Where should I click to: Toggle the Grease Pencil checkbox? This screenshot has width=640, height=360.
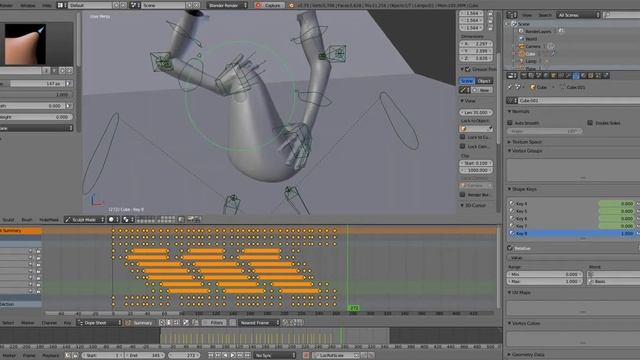pyautogui.click(x=468, y=69)
